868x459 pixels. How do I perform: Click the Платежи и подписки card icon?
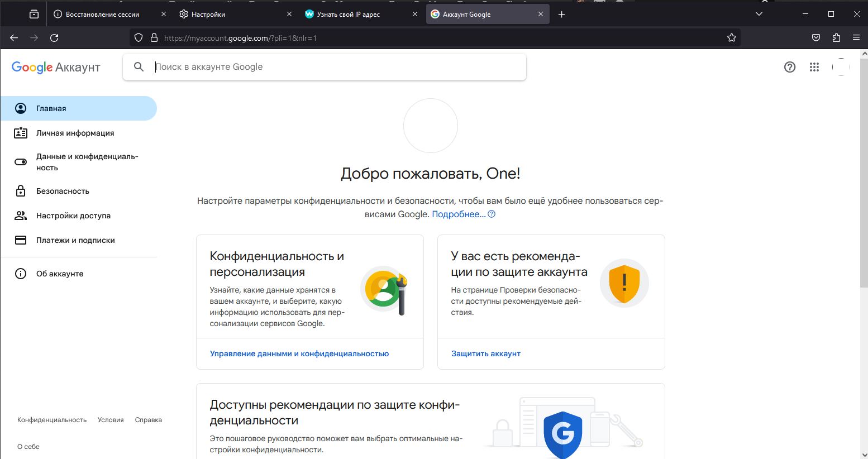coord(21,240)
